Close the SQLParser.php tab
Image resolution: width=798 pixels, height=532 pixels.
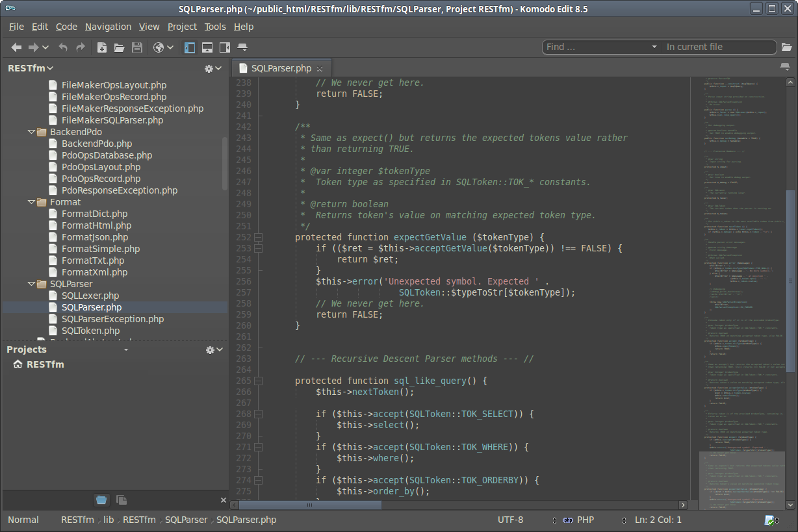[320, 69]
